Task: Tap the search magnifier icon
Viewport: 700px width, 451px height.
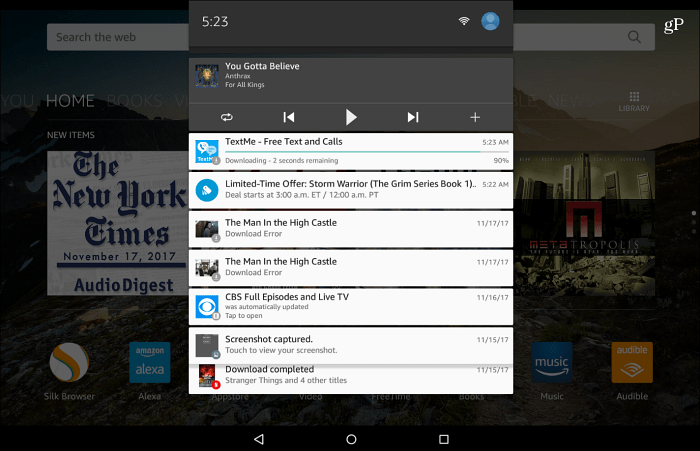Action: tap(634, 37)
